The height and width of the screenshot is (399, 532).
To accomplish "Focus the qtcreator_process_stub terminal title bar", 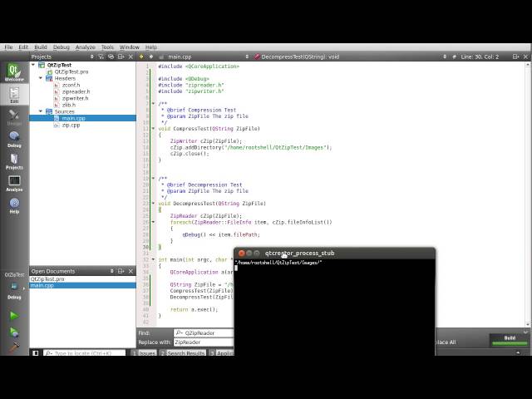I will click(334, 253).
